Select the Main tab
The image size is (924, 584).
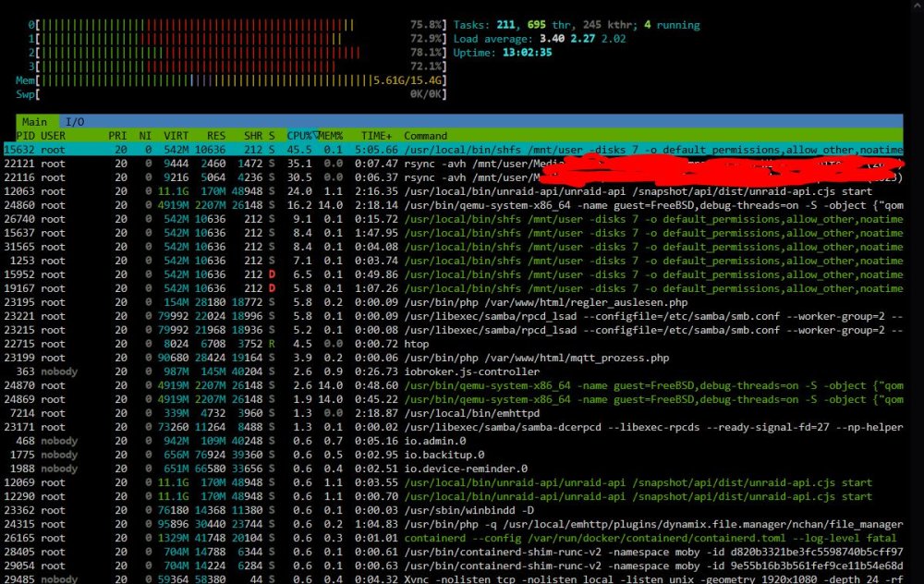pyautogui.click(x=34, y=122)
